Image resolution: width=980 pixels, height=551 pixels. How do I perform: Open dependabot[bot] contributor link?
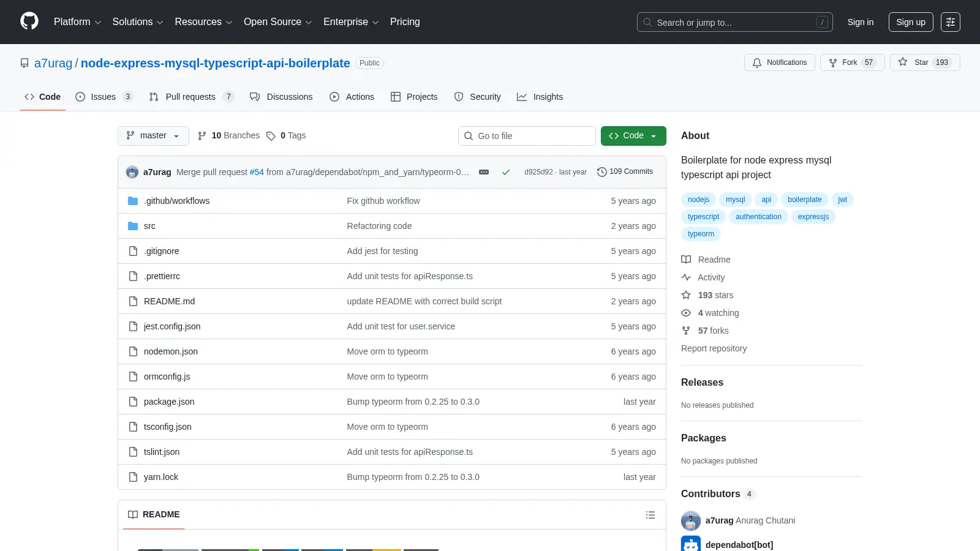tap(739, 545)
